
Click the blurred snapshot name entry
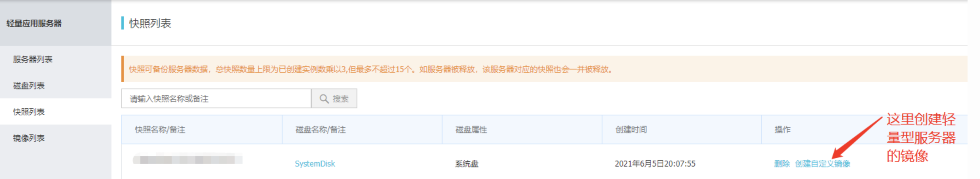click(187, 159)
